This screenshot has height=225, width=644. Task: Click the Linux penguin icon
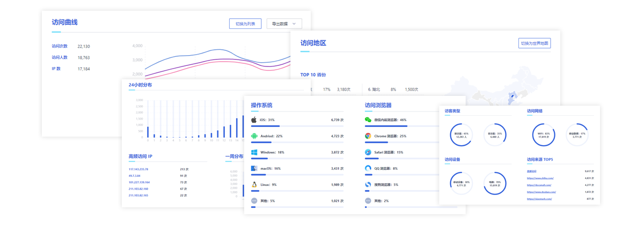[x=254, y=185]
